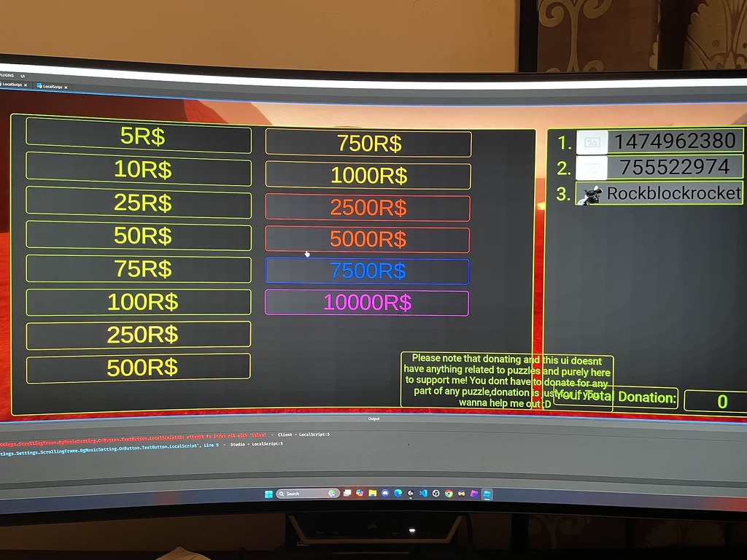Close the second LocalScript tab
The image size is (747, 560).
click(66, 87)
